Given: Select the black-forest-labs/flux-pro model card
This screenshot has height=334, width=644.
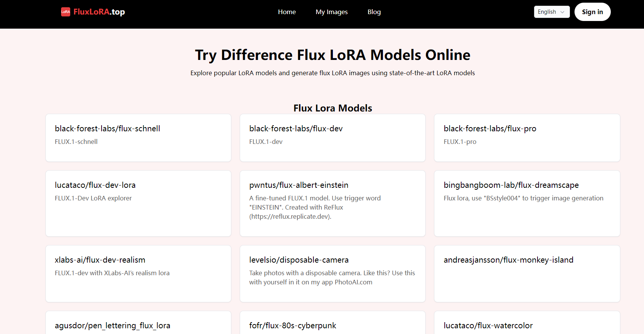Looking at the screenshot, I should point(527,138).
